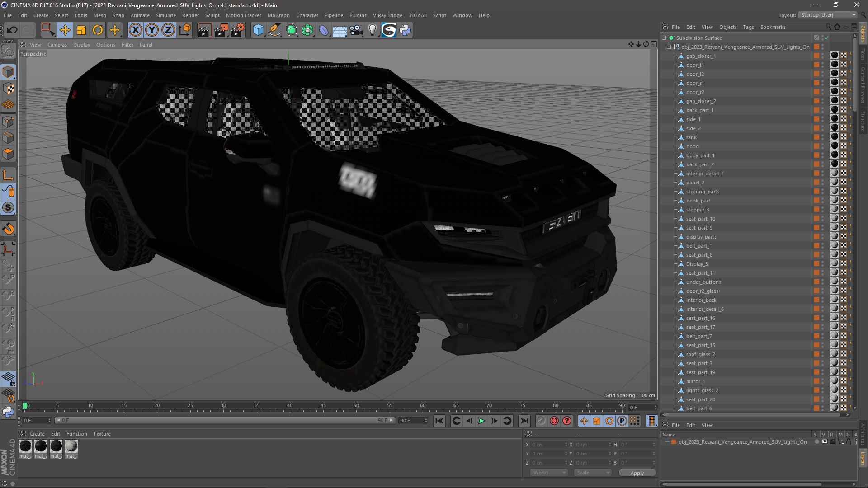
Task: Add a Cube primitive object
Action: pos(258,30)
